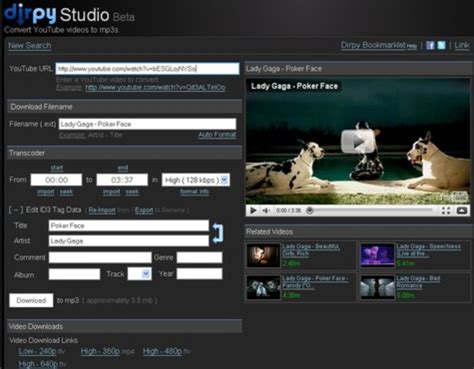Click the format info link
This screenshot has width=474, height=369.
pyautogui.click(x=194, y=192)
